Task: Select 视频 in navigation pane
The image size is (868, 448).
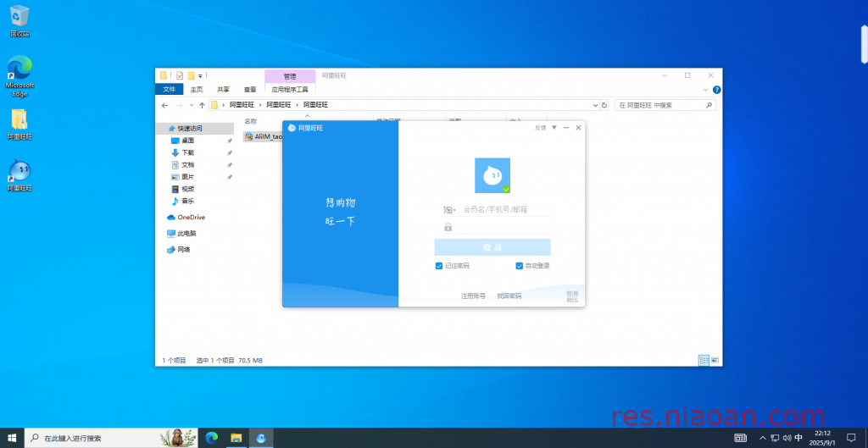Action: tap(187, 189)
